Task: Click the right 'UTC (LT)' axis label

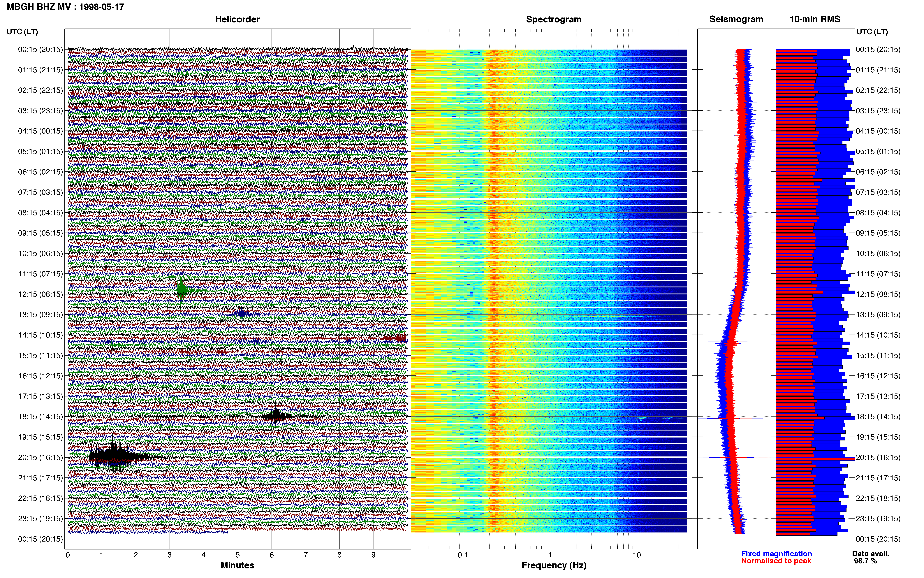Action: (x=872, y=32)
